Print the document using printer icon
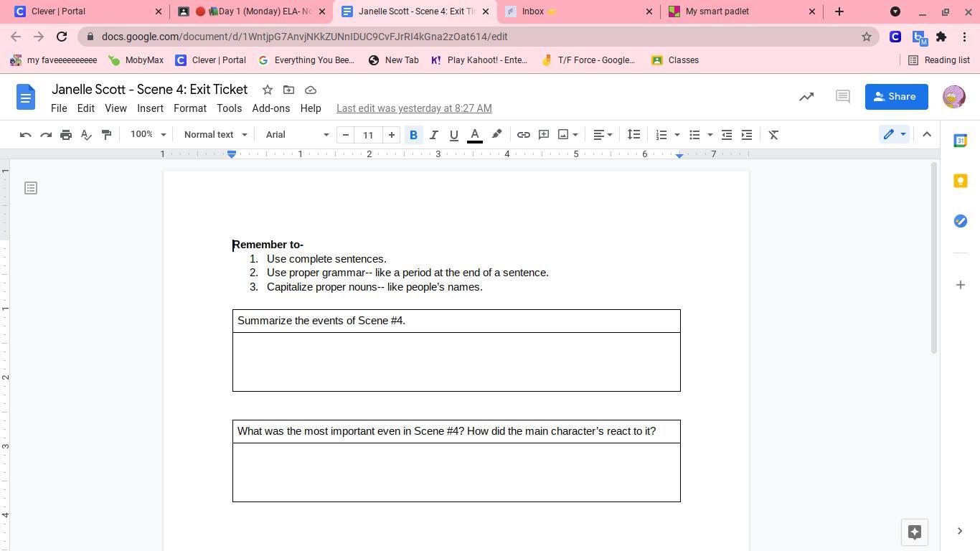 click(66, 135)
